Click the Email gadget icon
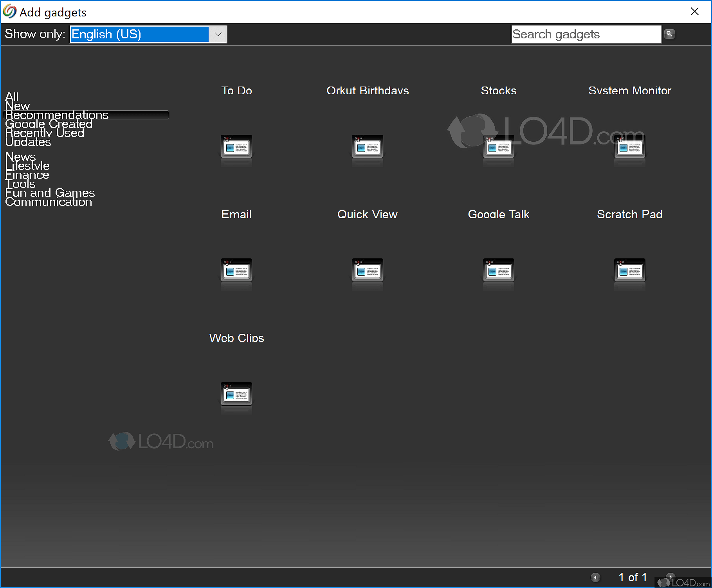712x588 pixels. tap(236, 270)
